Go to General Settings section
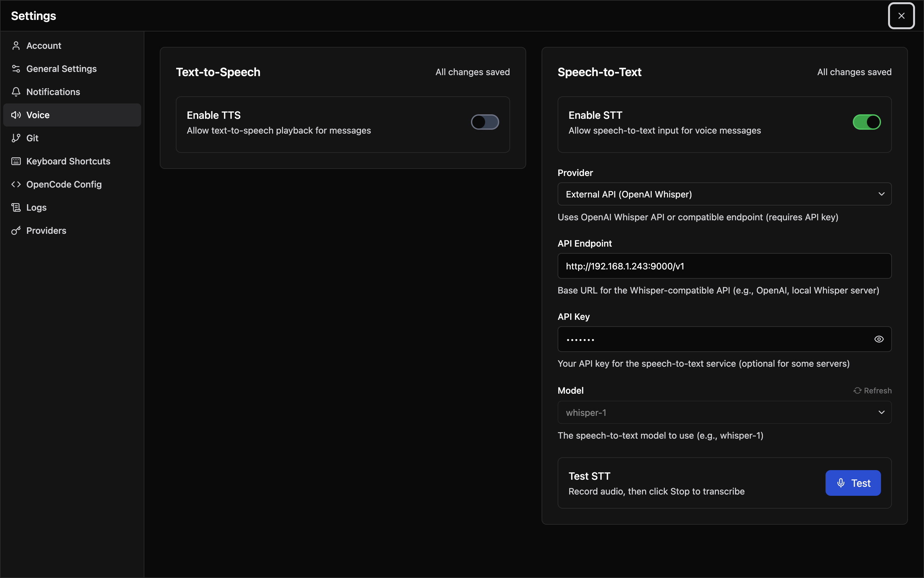The image size is (924, 578). [72, 69]
